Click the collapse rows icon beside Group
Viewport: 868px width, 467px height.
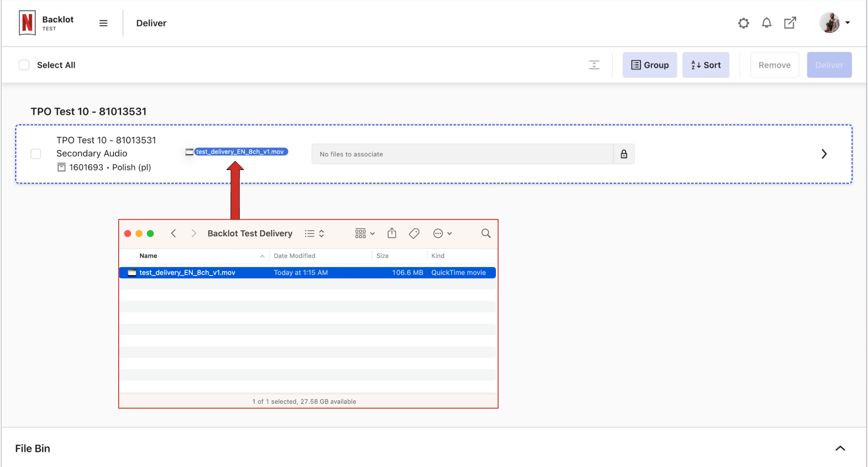point(594,65)
